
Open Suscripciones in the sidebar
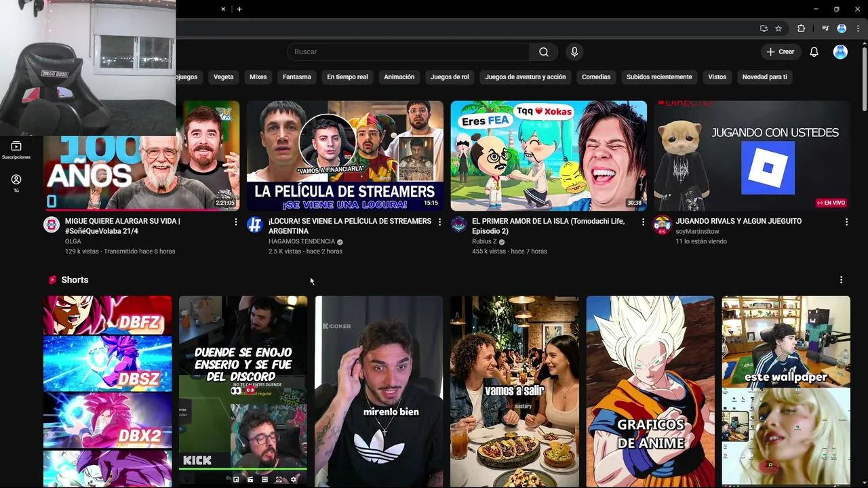[16, 150]
